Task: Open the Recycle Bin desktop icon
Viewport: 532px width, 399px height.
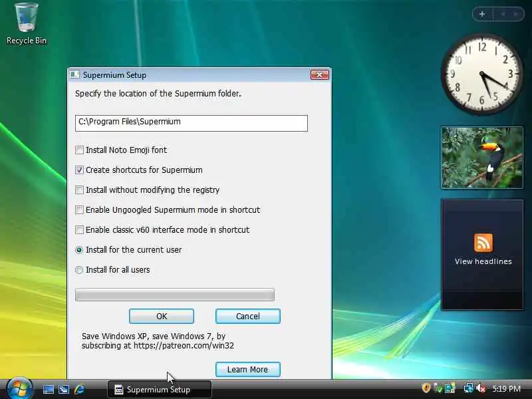Action: click(x=26, y=23)
